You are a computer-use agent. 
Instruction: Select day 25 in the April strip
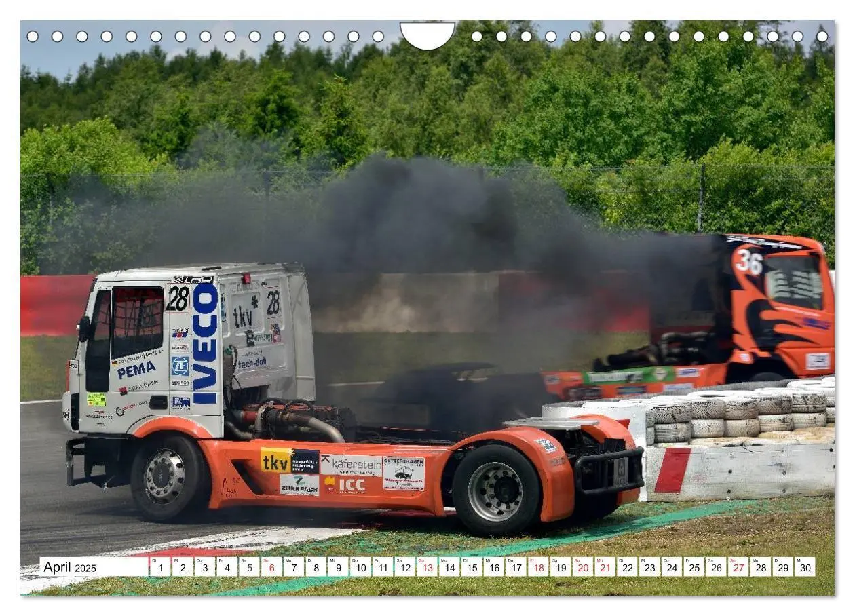(693, 567)
